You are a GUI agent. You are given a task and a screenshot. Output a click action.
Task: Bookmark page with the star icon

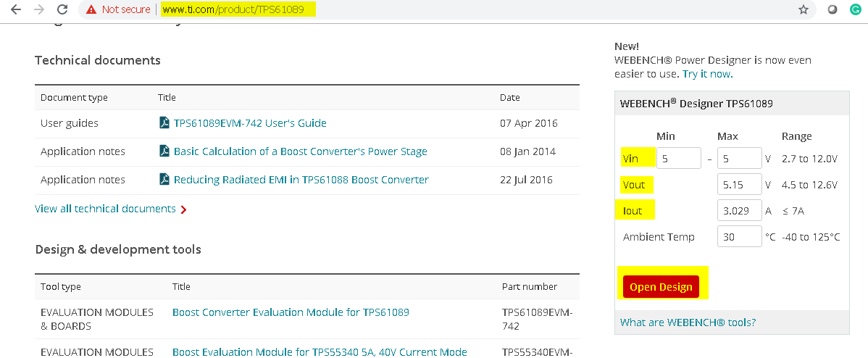point(804,9)
